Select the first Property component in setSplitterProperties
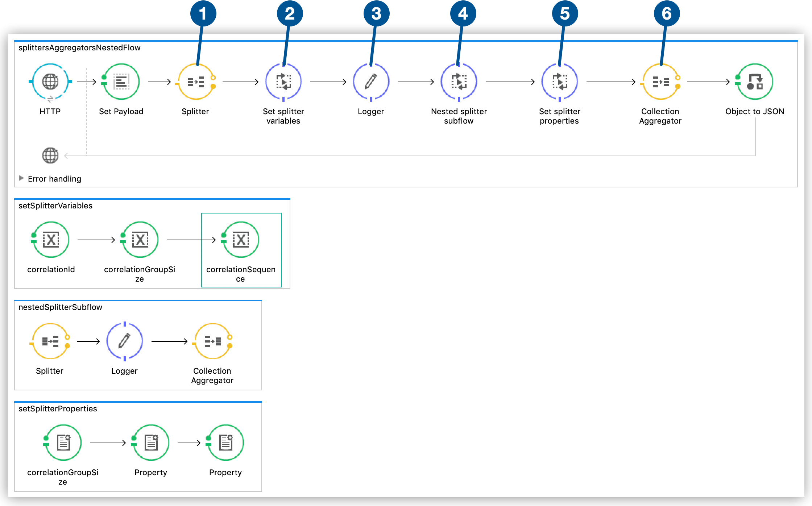This screenshot has height=506, width=812. tap(151, 442)
